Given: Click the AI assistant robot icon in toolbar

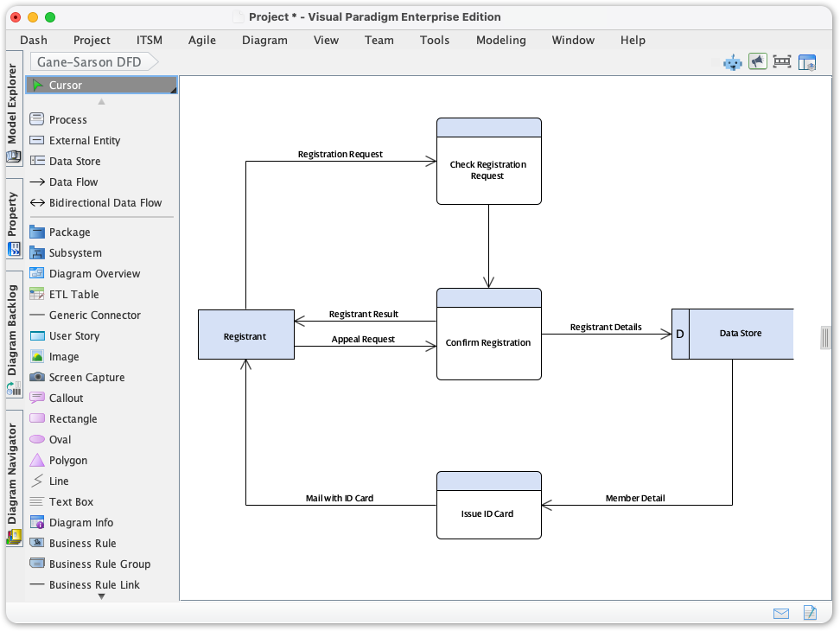Looking at the screenshot, I should click(732, 61).
